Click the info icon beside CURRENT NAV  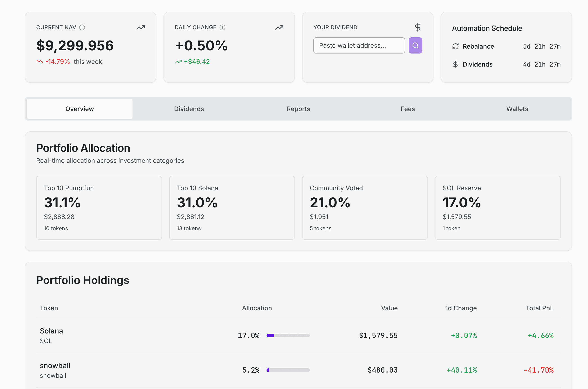pyautogui.click(x=82, y=27)
